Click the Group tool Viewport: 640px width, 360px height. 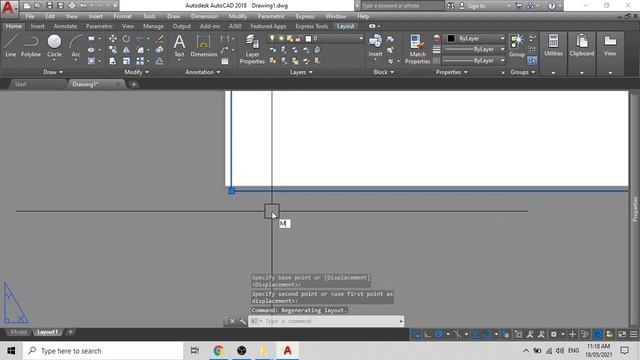pyautogui.click(x=517, y=46)
